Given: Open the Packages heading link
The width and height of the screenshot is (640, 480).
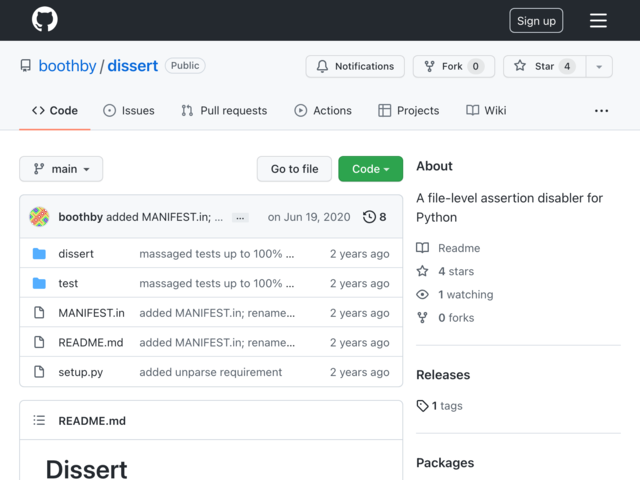Looking at the screenshot, I should 445,462.
